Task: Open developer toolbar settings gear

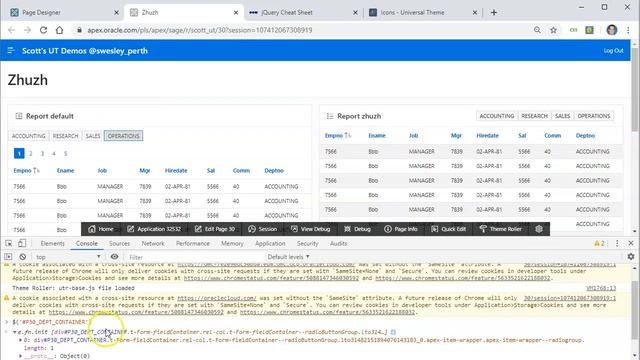Action: point(539,229)
